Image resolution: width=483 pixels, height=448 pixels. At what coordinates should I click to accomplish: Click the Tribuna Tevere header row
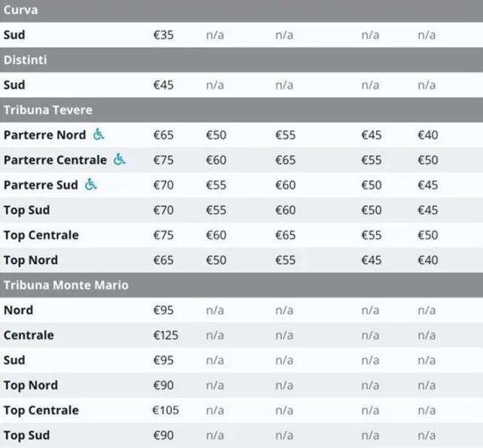[x=241, y=110]
